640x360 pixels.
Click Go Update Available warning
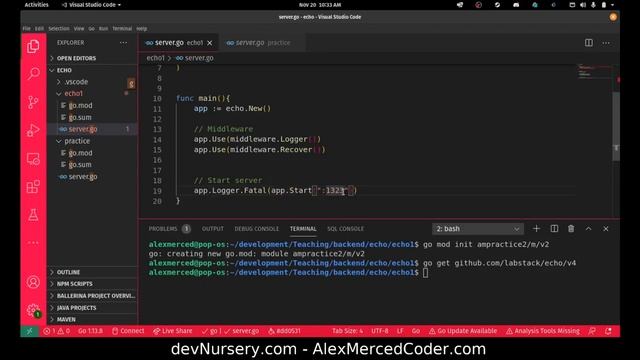click(463, 331)
